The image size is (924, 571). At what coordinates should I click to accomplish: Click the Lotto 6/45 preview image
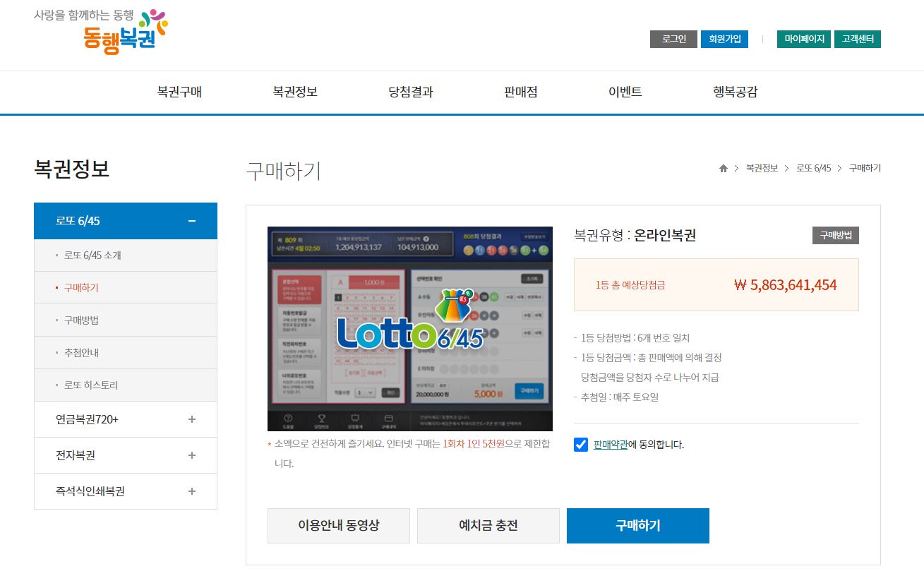tap(410, 329)
